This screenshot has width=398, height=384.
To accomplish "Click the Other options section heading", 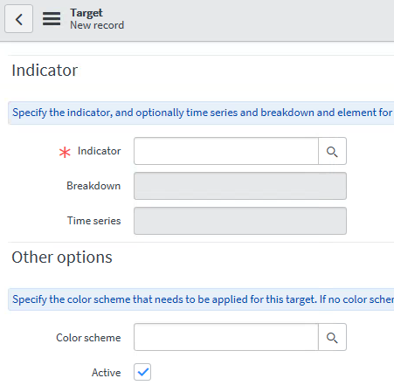I will click(62, 257).
